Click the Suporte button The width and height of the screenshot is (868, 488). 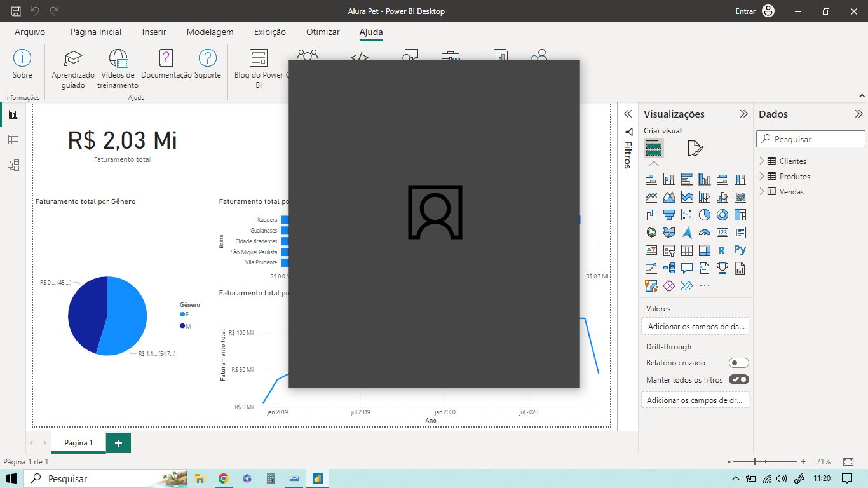click(208, 64)
